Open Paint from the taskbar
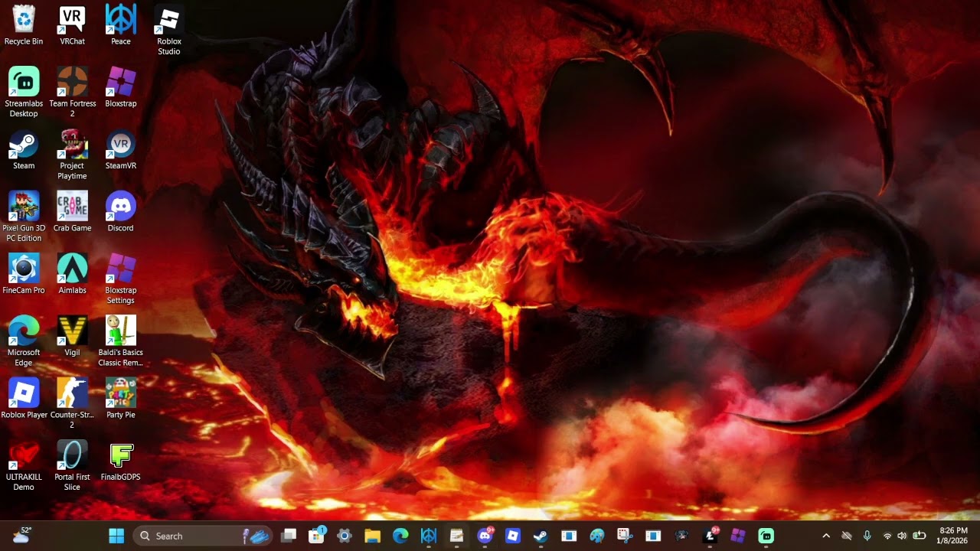Image resolution: width=980 pixels, height=551 pixels. 597,536
